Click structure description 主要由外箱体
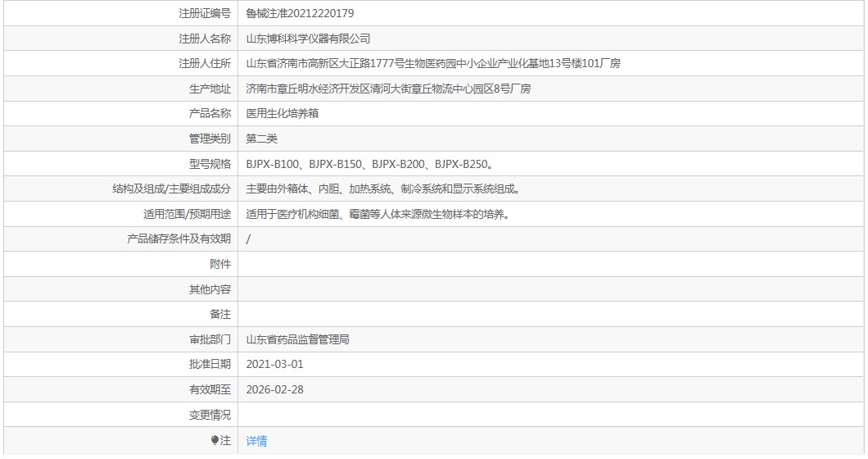868x459 pixels. click(383, 189)
